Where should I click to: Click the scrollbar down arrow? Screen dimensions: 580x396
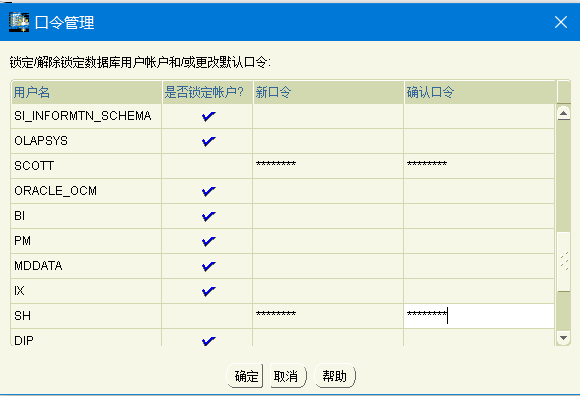coord(563,338)
